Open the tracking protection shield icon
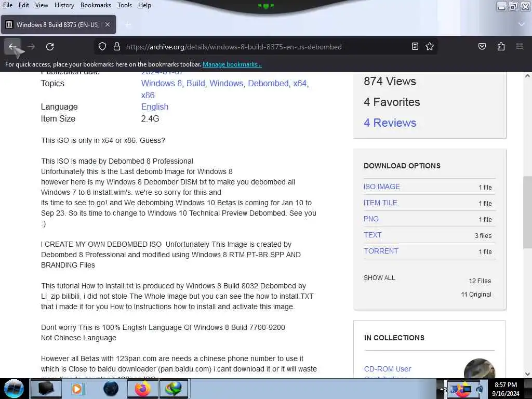This screenshot has width=532, height=399. (102, 46)
